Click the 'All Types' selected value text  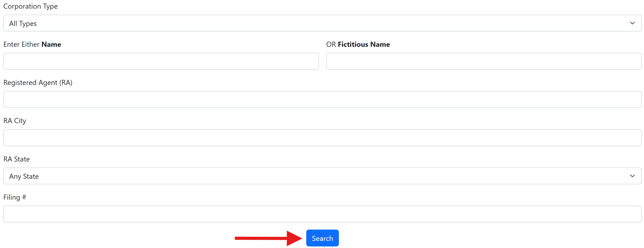pos(23,24)
